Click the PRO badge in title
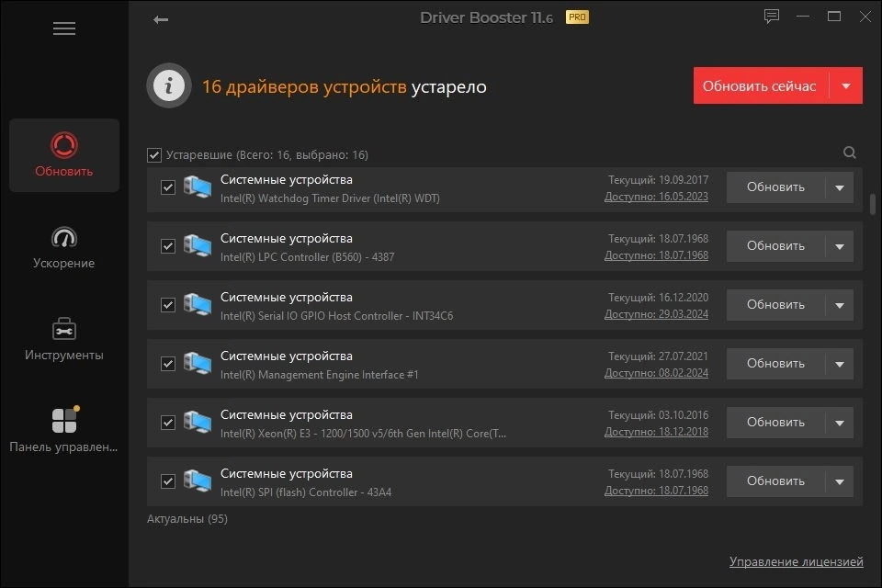 tap(577, 17)
